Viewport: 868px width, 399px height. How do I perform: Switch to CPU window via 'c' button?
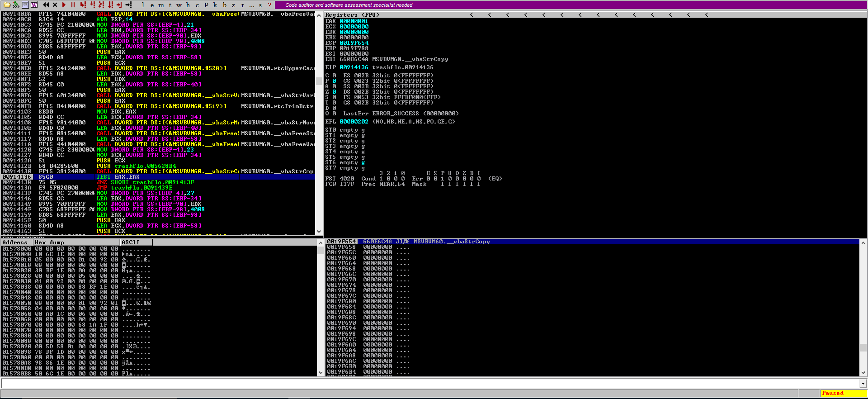click(197, 5)
